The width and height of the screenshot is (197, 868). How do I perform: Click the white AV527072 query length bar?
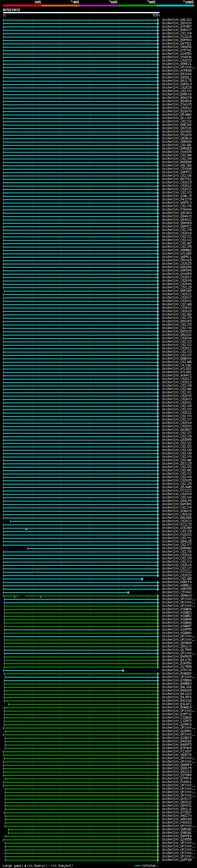coord(81,12)
